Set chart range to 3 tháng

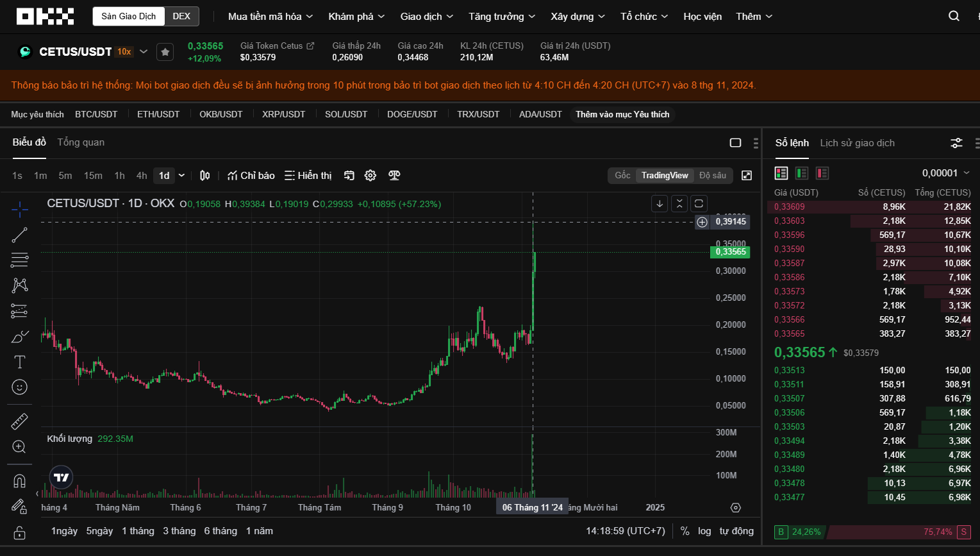[x=179, y=531]
